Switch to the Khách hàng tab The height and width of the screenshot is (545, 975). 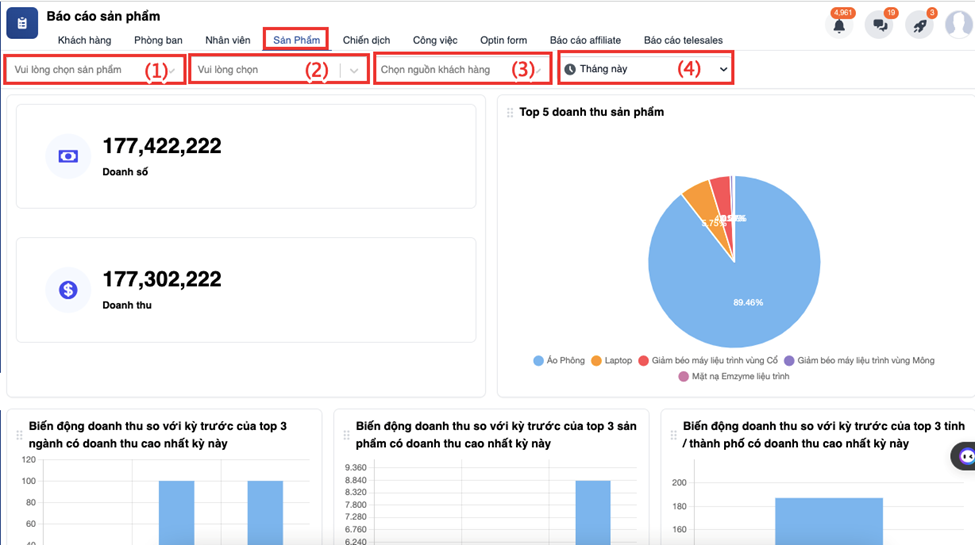[x=85, y=40]
